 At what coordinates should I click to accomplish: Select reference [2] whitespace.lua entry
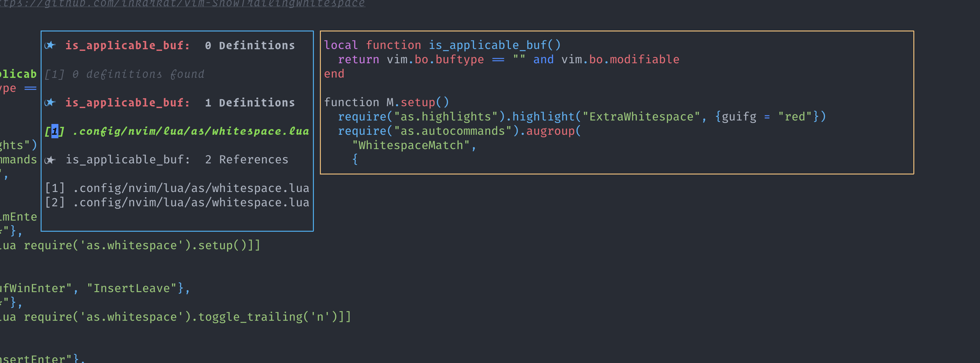pyautogui.click(x=177, y=202)
